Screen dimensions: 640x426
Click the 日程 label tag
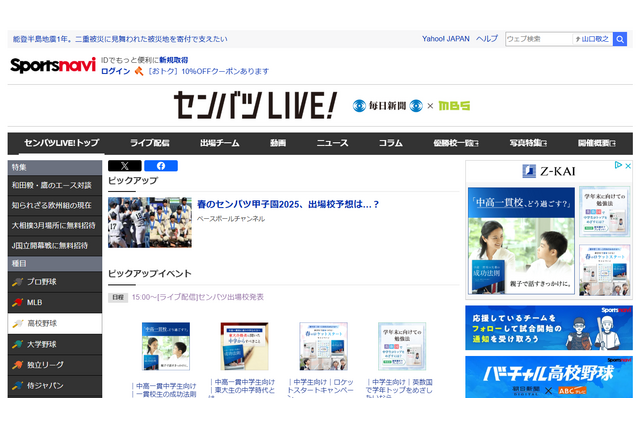118,297
